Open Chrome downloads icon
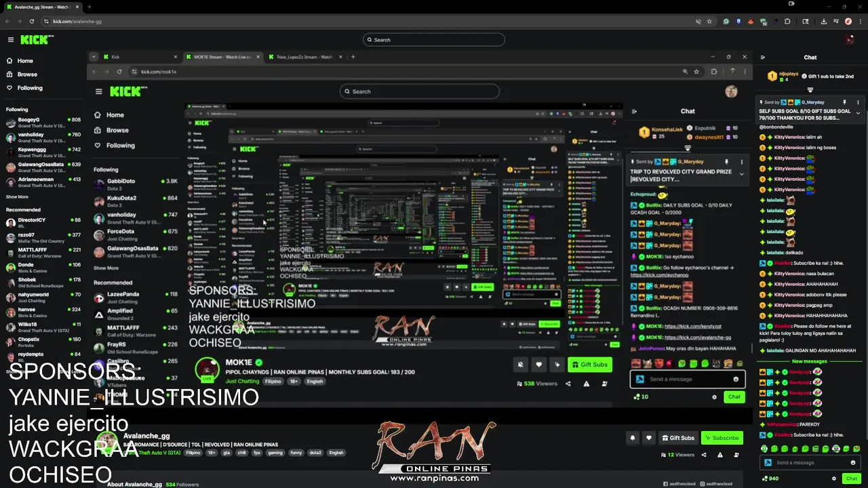 pos(824,21)
